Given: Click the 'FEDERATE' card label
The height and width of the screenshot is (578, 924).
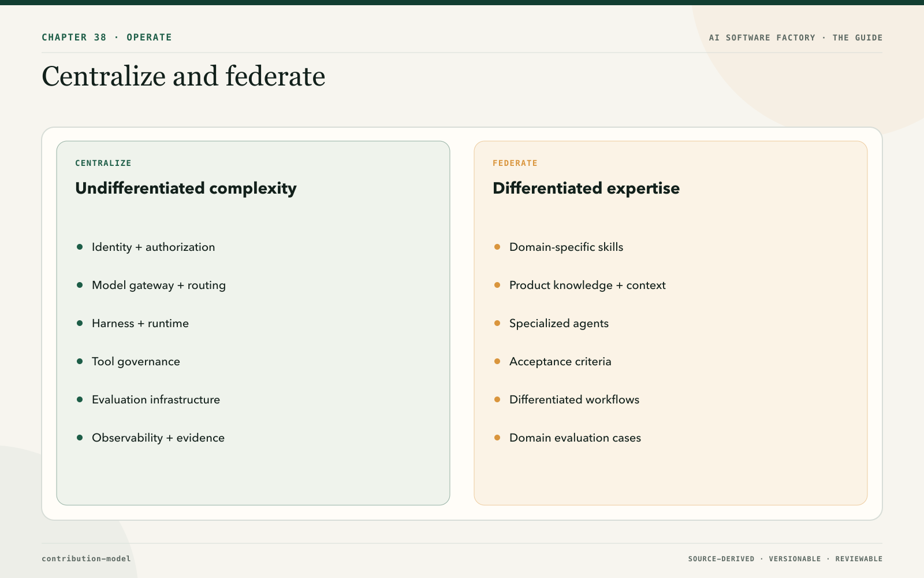Looking at the screenshot, I should (515, 163).
